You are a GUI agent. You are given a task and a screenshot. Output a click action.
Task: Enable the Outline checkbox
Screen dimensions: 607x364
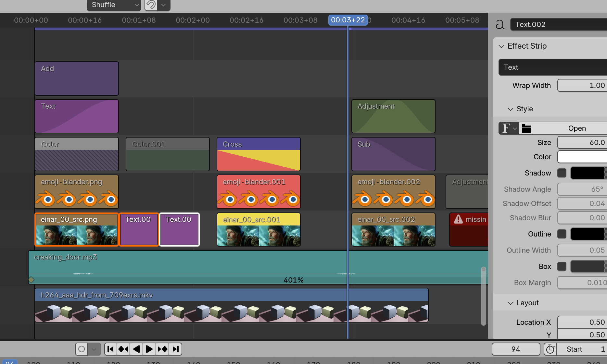(562, 234)
